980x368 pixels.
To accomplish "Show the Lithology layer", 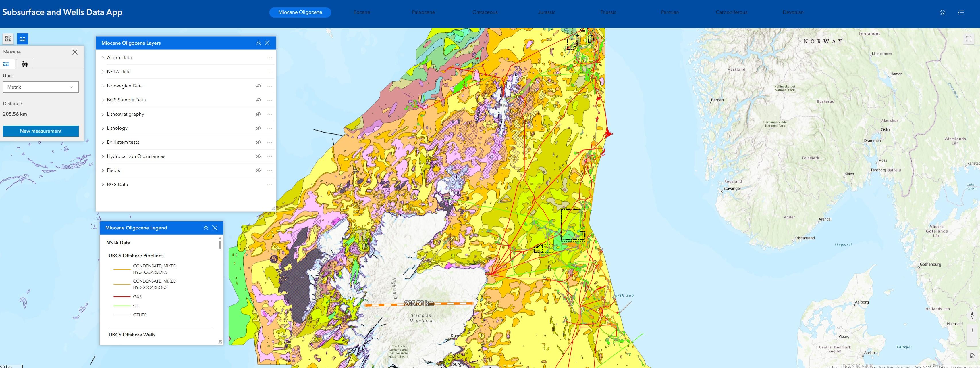I will tap(258, 129).
